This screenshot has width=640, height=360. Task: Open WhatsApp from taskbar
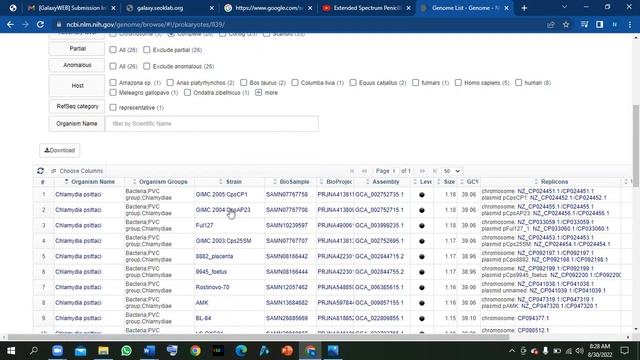[x=126, y=351]
